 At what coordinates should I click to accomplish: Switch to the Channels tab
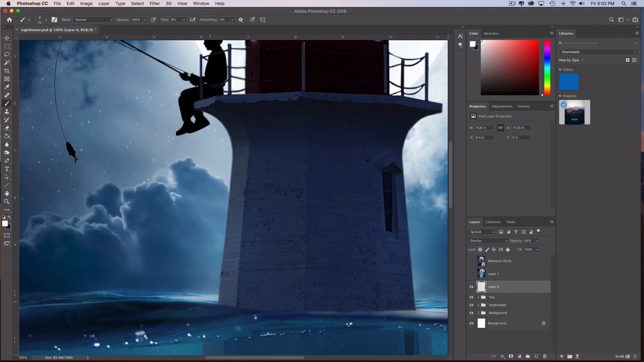click(x=493, y=222)
